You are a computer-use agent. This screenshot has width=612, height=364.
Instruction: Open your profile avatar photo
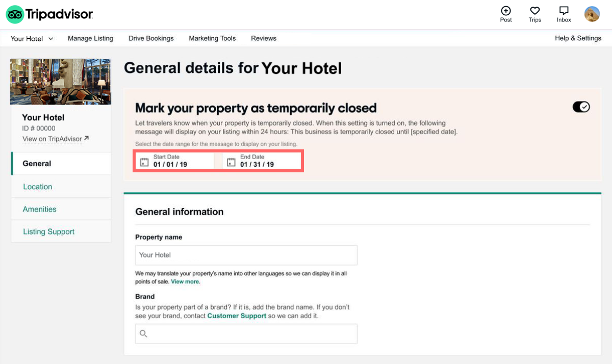click(592, 14)
